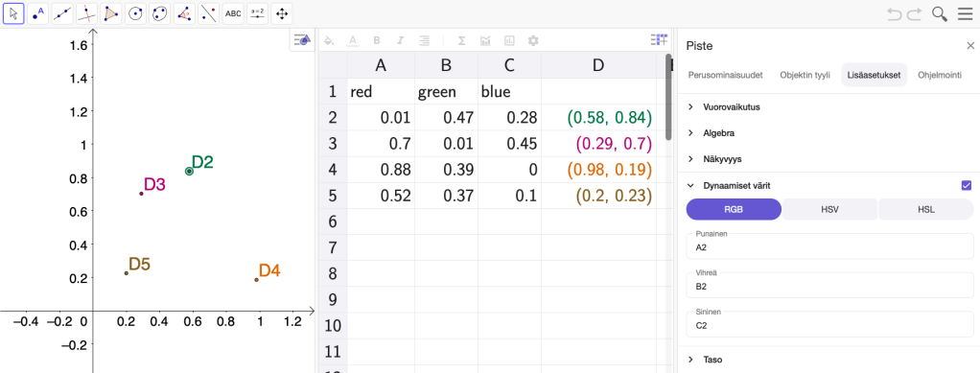Choose RGB color mode

734,209
